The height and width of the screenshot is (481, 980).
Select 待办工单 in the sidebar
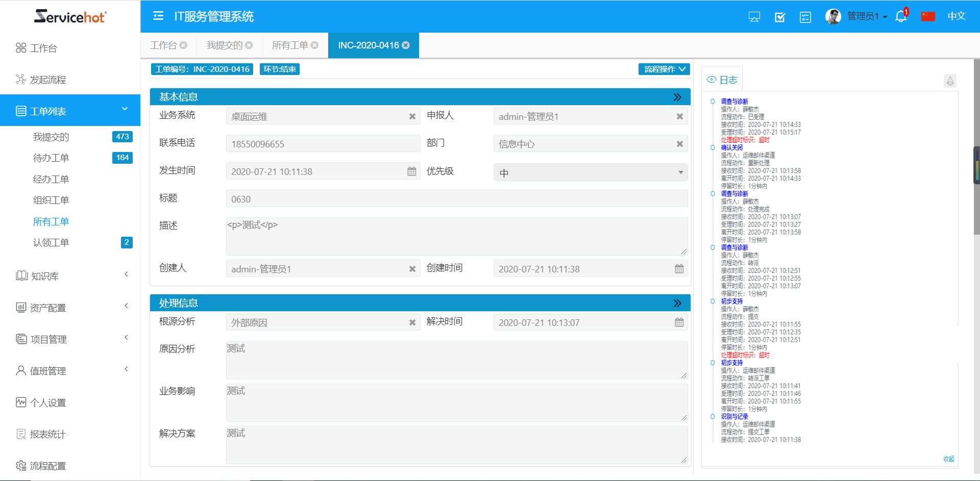tap(51, 158)
